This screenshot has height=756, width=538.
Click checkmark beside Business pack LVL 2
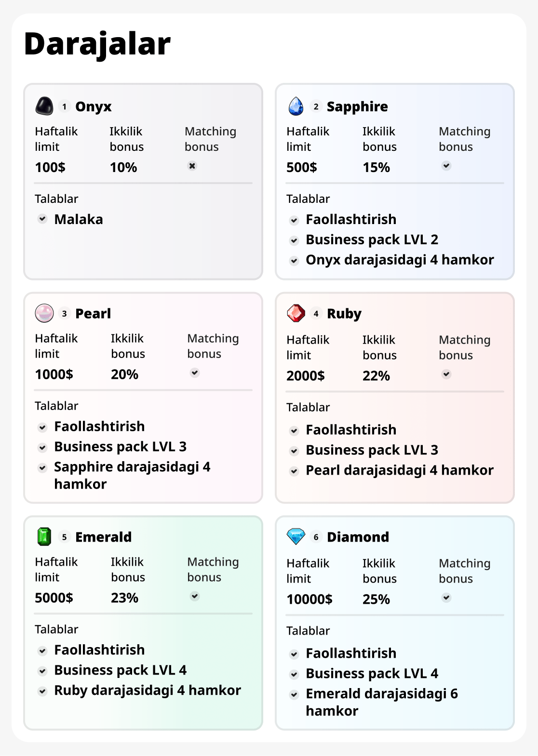click(x=294, y=240)
